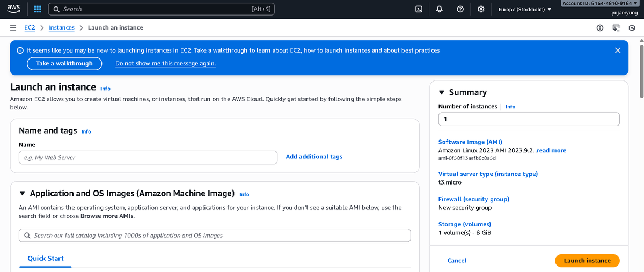Collapse Application and OS Images section

coord(23,193)
